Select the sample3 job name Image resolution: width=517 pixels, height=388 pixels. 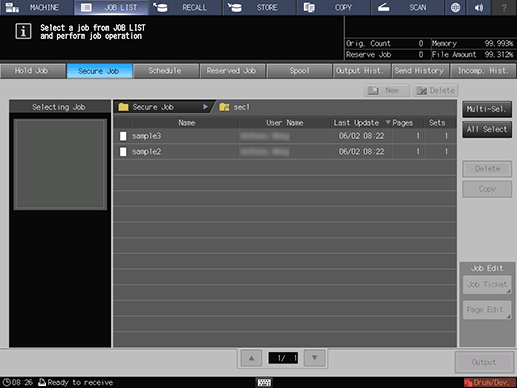[x=146, y=136]
